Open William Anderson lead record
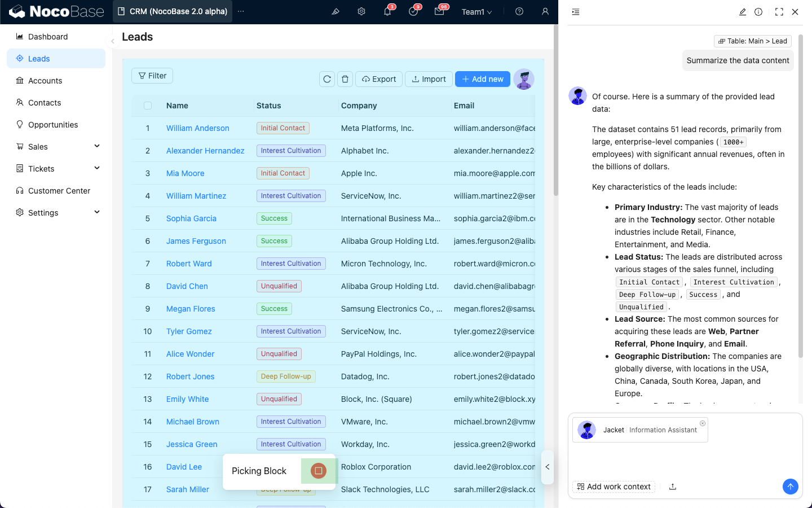 pos(197,128)
